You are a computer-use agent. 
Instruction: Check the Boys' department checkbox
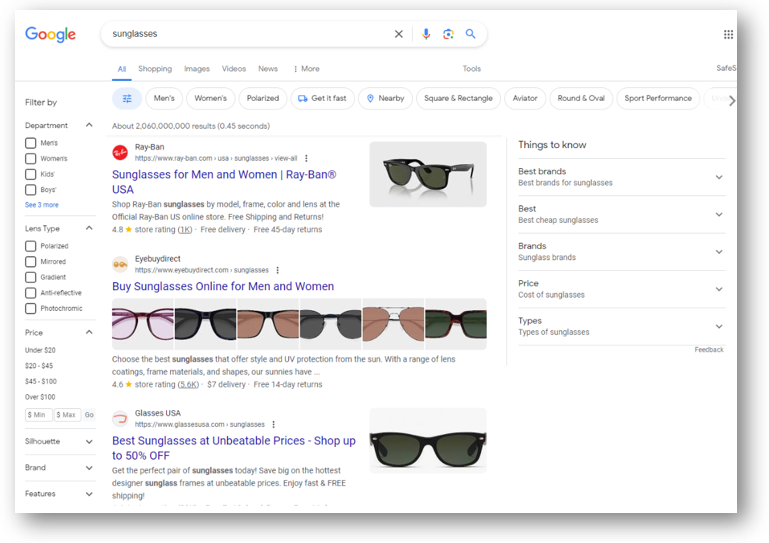[30, 190]
